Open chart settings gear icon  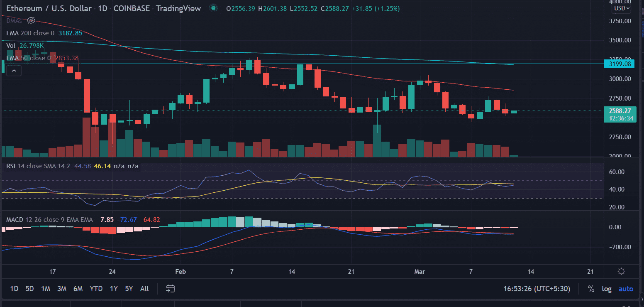pyautogui.click(x=621, y=272)
